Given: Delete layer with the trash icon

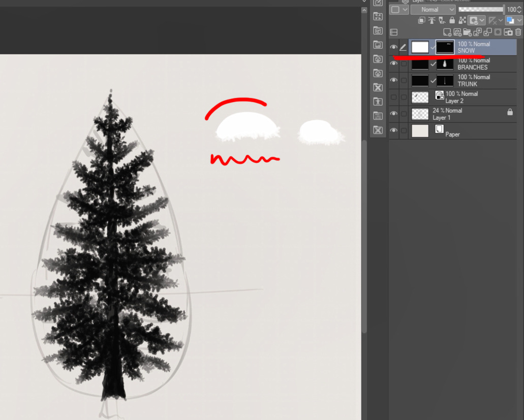Looking at the screenshot, I should point(518,32).
